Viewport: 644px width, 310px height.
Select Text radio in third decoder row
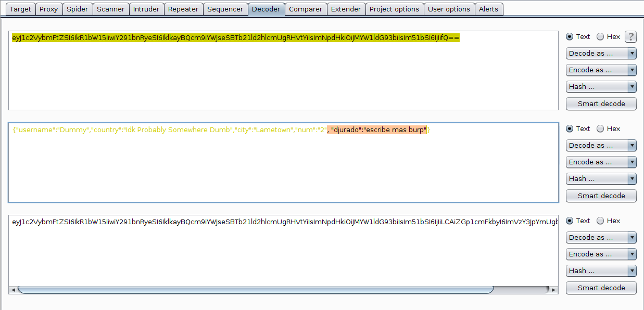point(570,221)
